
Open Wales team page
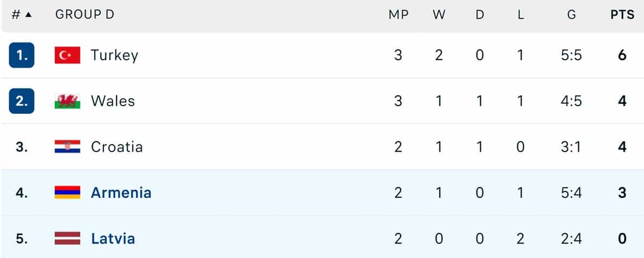(x=113, y=101)
